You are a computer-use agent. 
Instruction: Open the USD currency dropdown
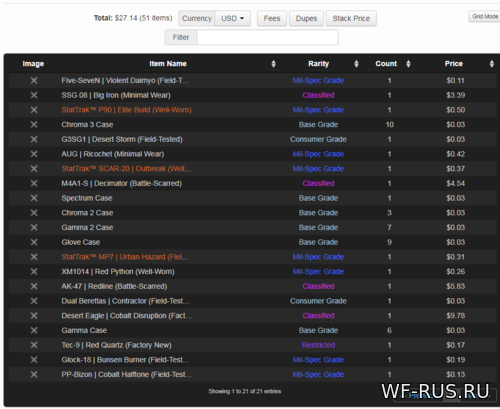coord(233,18)
